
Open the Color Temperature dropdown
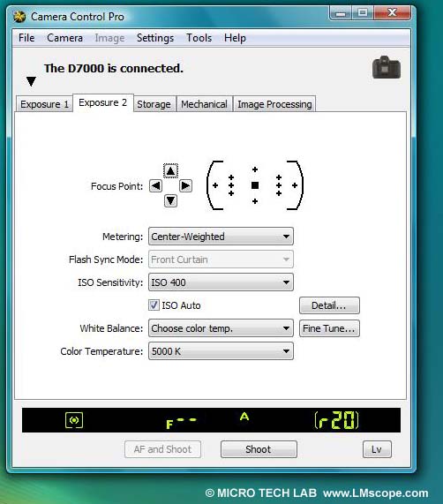[x=221, y=351]
